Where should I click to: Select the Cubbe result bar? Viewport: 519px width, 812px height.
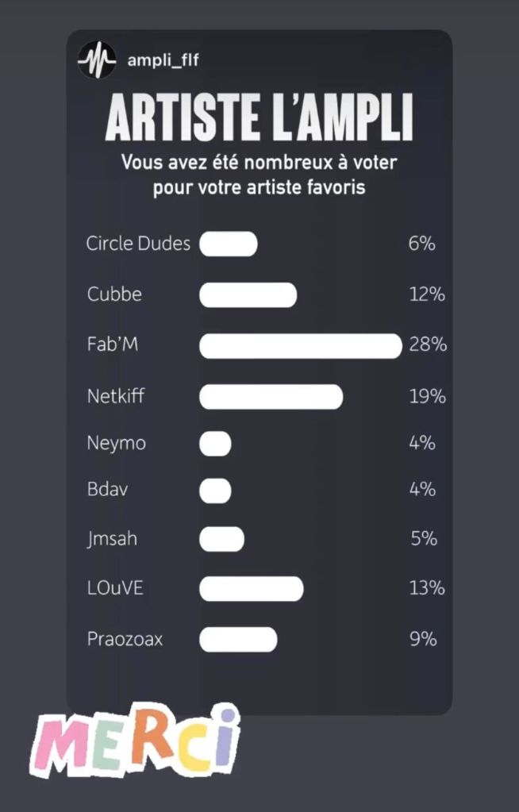[x=248, y=294]
